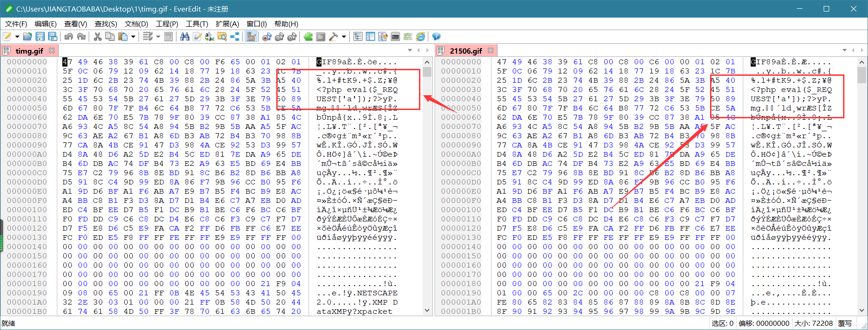Open the 窗口(I) menu
The image size is (868, 330).
pyautogui.click(x=256, y=24)
